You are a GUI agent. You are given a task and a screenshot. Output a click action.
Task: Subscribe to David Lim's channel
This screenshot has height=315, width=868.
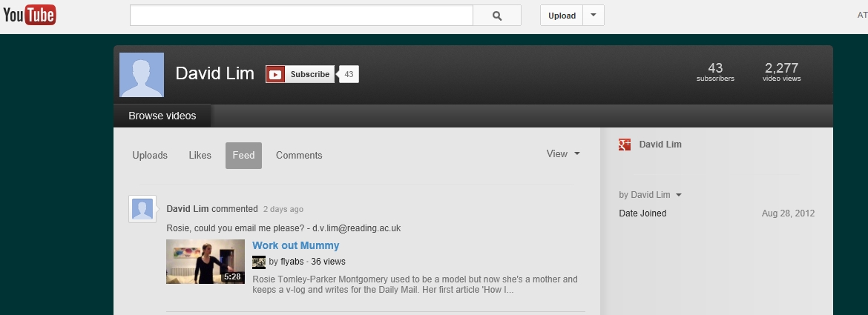tap(309, 74)
